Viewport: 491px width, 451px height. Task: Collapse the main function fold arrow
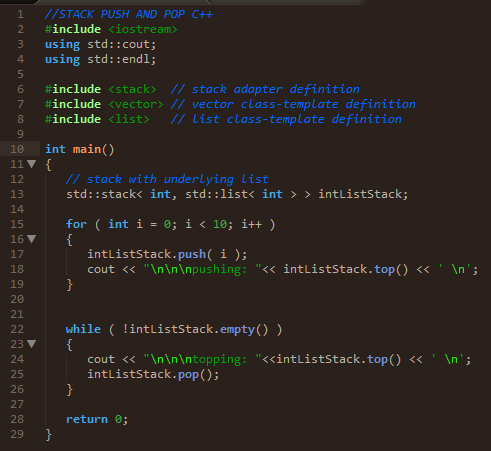tap(32, 164)
